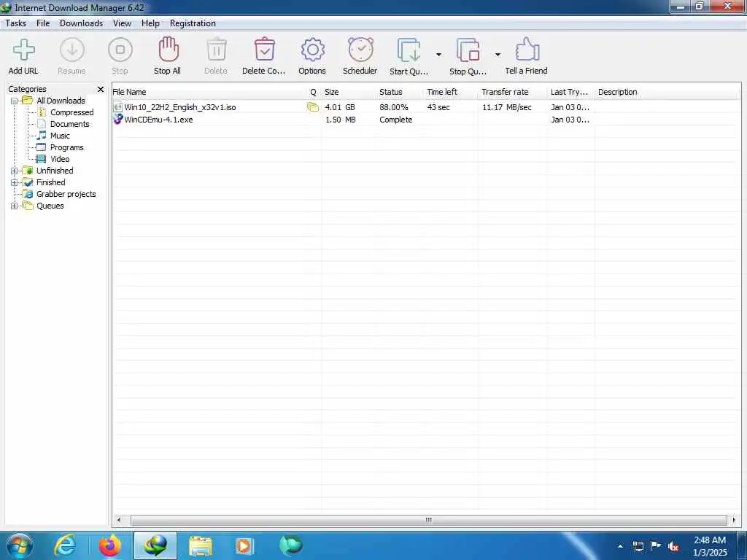This screenshot has height=560, width=747.
Task: Select the Music category
Action: tap(60, 136)
